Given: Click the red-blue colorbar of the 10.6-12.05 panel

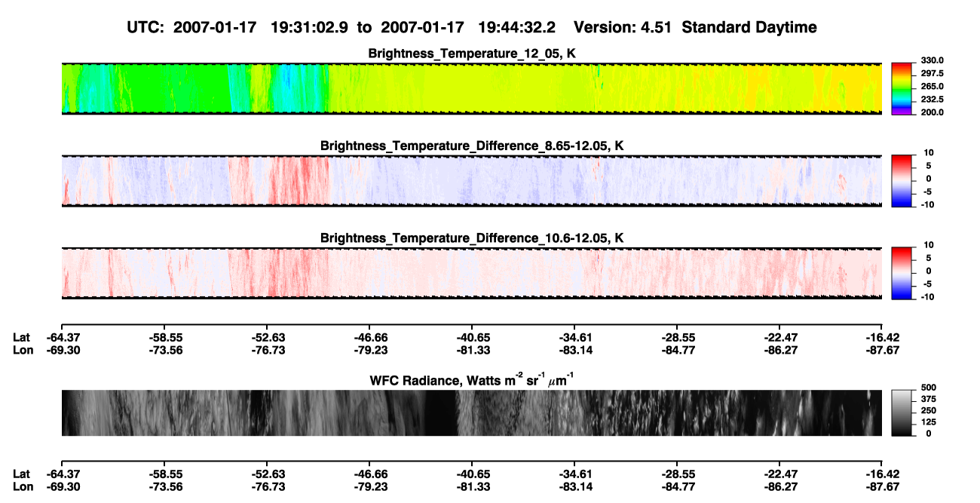Looking at the screenshot, I should click(x=902, y=273).
